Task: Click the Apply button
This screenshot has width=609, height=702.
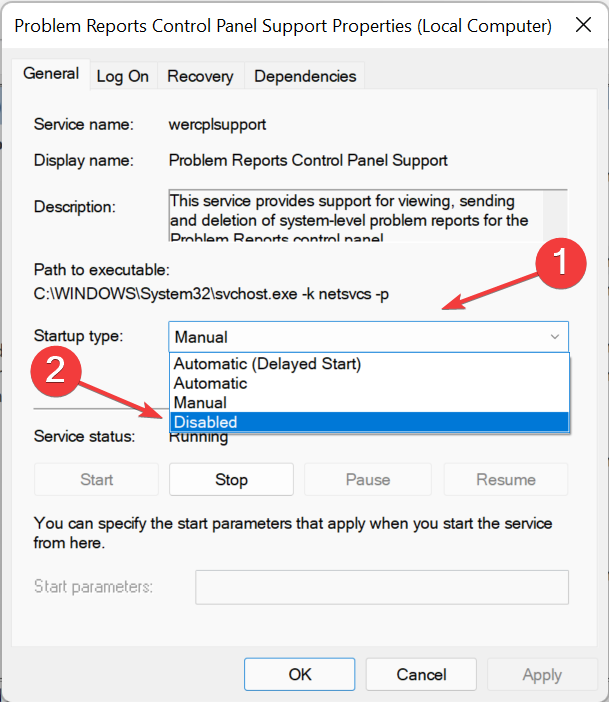Action: [542, 674]
